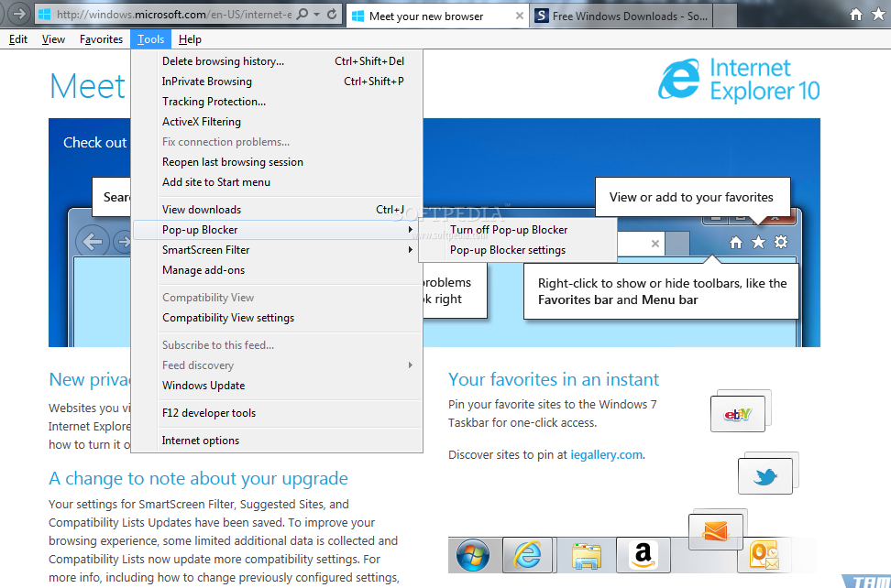The width and height of the screenshot is (891, 588).
Task: Click the eBay icon on the page
Action: click(739, 412)
